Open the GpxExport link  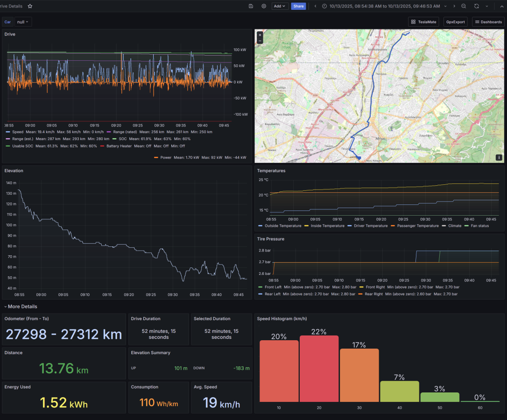[456, 22]
